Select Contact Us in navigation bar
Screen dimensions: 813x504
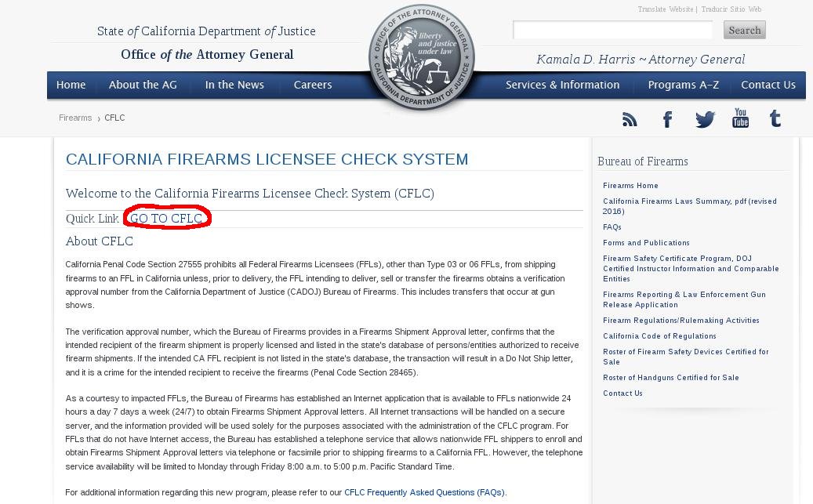click(x=768, y=85)
